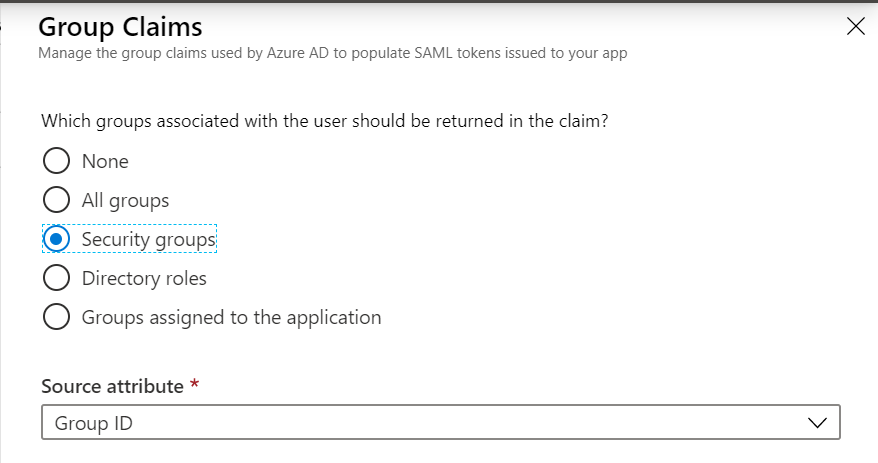Select the Security groups radio button
Screen dimensions: 878x463
(x=57, y=239)
